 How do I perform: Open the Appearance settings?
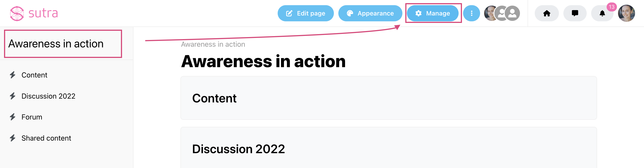pos(370,13)
